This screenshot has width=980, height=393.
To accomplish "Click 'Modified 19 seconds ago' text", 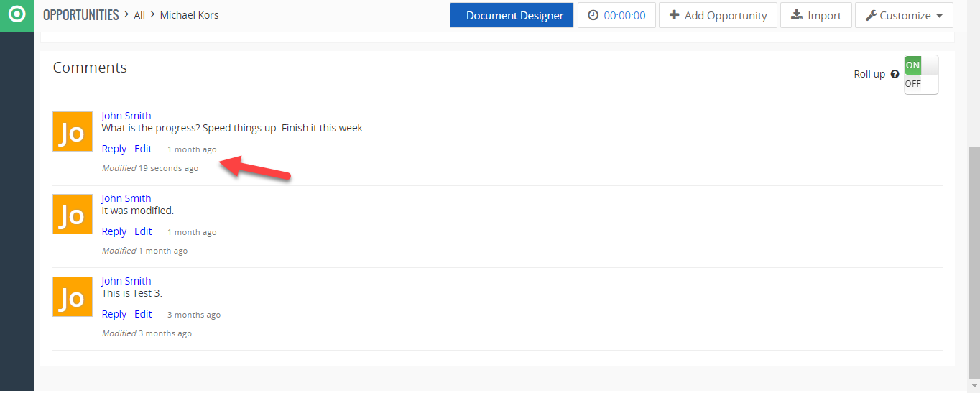I will tap(150, 168).
